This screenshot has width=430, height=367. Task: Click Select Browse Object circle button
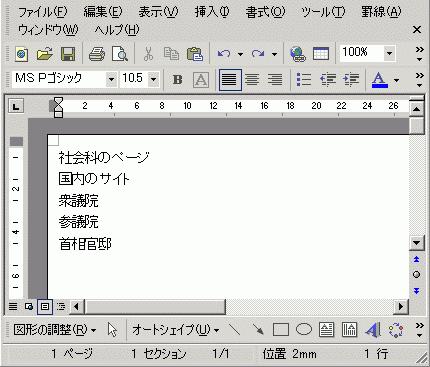(x=416, y=275)
